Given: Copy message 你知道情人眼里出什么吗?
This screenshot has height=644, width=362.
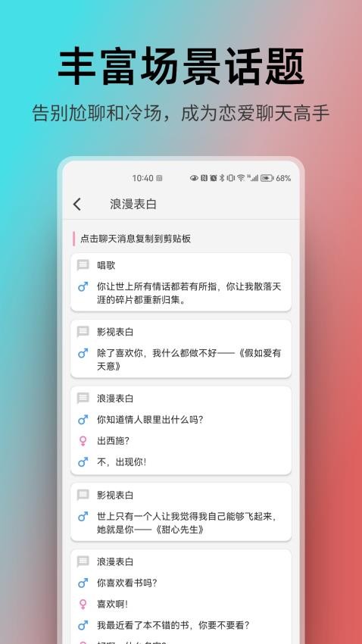Looking at the screenshot, I should tap(150, 420).
